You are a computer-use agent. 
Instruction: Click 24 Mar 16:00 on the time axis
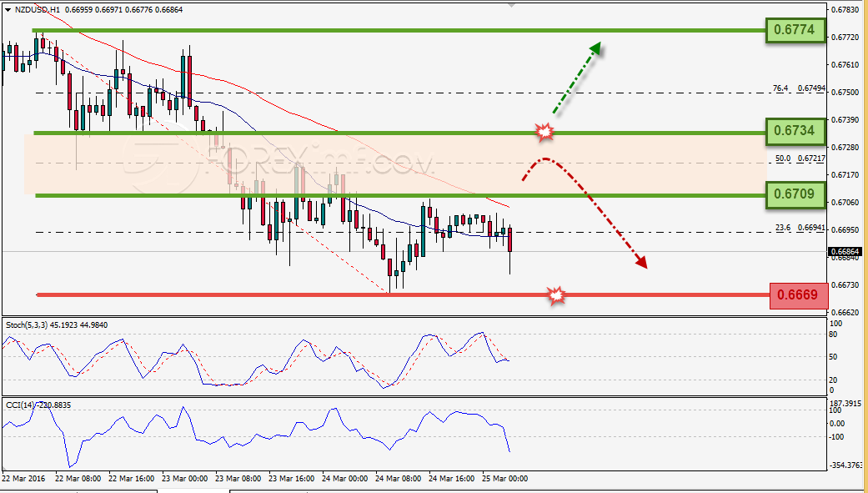pyautogui.click(x=451, y=479)
